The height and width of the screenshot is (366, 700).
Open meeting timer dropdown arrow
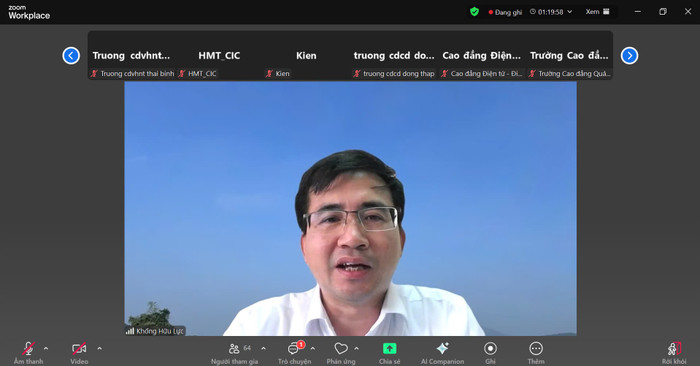pyautogui.click(x=570, y=12)
